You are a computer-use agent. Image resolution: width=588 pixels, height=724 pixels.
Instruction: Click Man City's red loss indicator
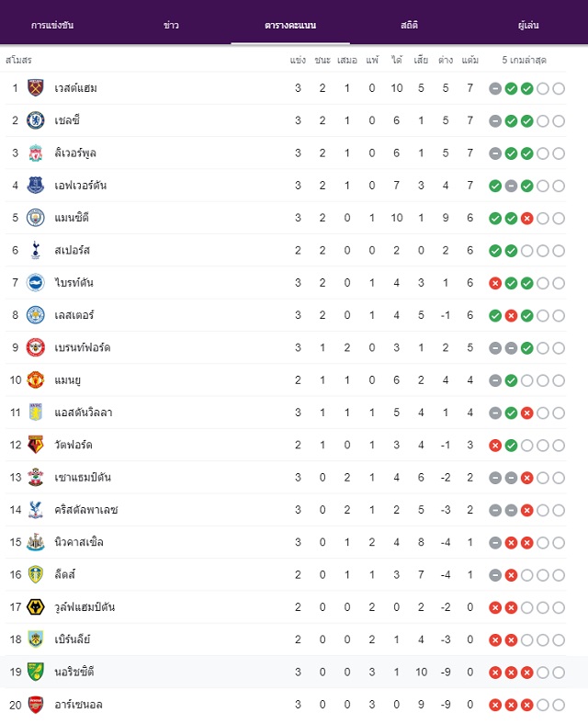526,218
